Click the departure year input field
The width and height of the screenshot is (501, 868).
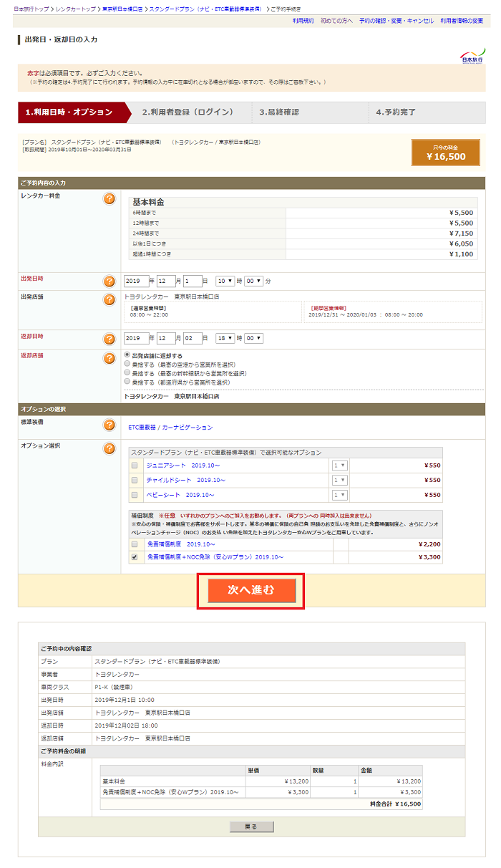[135, 281]
